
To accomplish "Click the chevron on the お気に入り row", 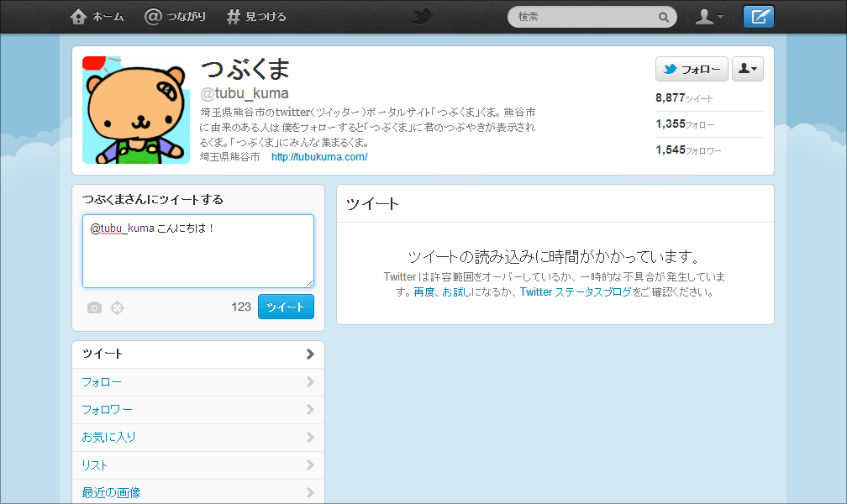I will 310,437.
